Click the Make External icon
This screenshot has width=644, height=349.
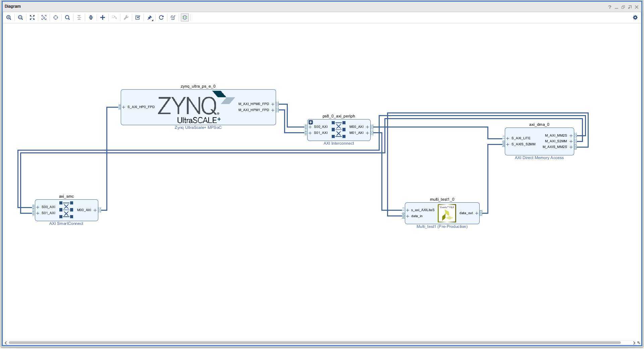114,17
